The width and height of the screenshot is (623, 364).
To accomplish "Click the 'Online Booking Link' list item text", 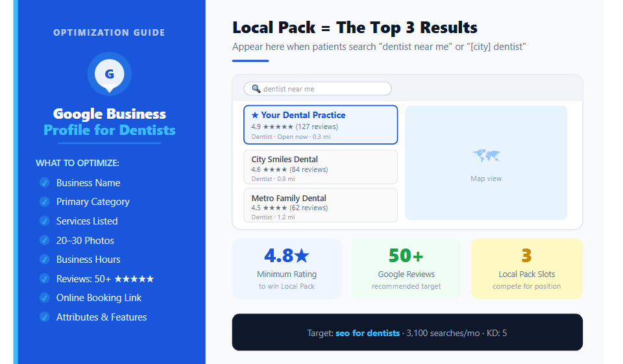I will click(99, 298).
